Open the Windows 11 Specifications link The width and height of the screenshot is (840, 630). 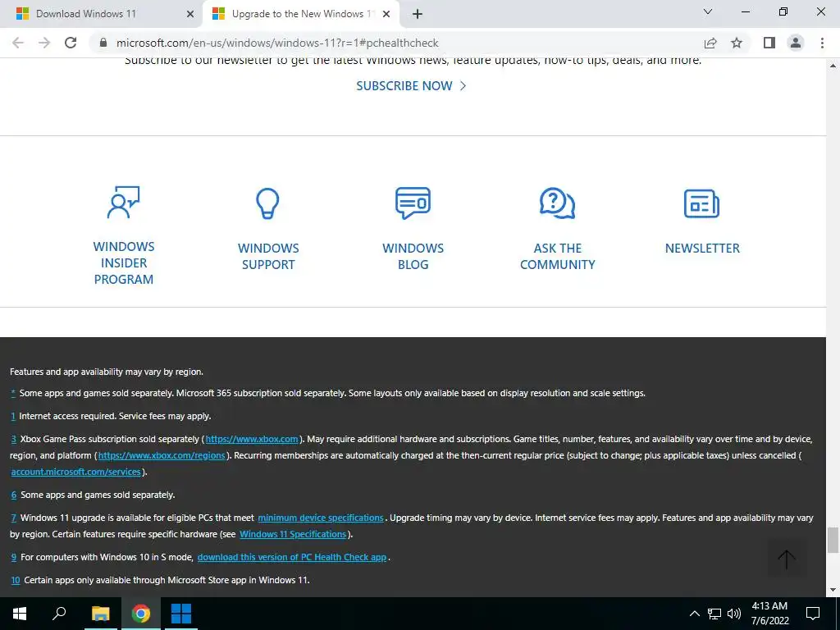[293, 534]
